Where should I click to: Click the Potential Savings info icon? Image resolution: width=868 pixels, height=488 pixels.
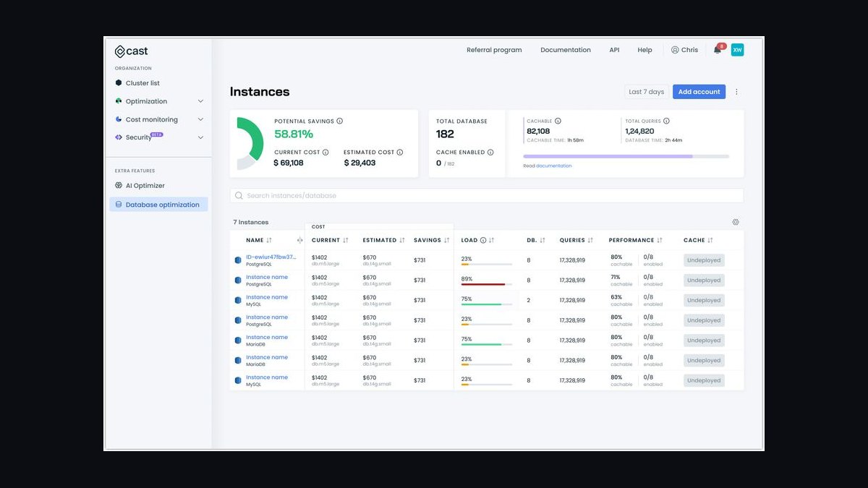340,121
